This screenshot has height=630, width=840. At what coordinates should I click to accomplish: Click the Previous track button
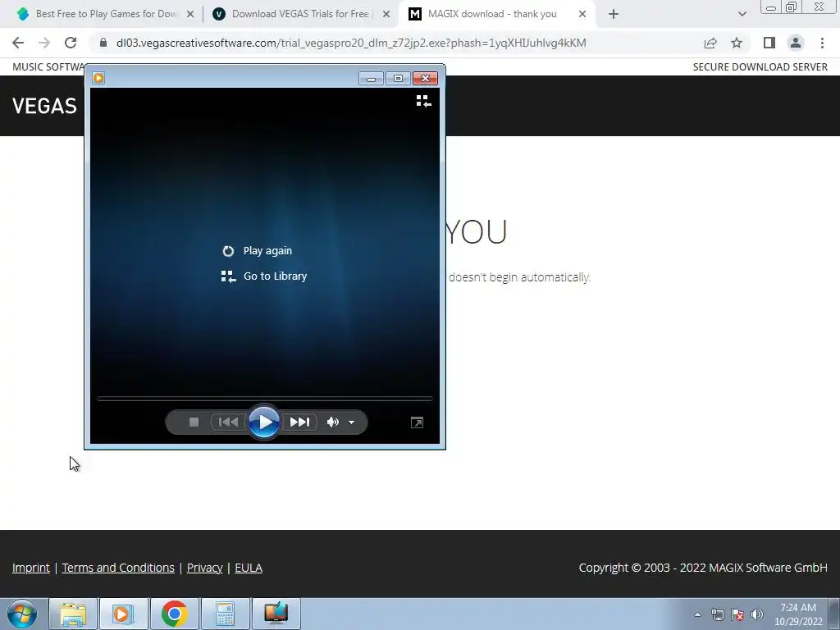(228, 422)
